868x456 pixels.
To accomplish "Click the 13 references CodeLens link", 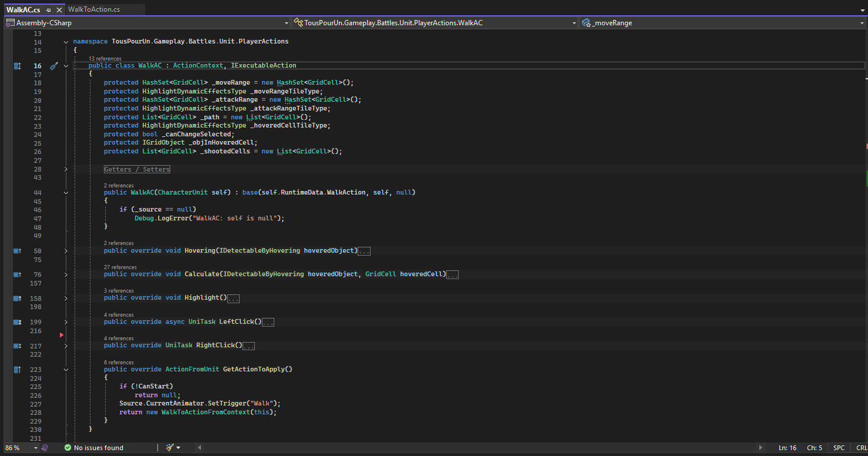I will coord(105,59).
